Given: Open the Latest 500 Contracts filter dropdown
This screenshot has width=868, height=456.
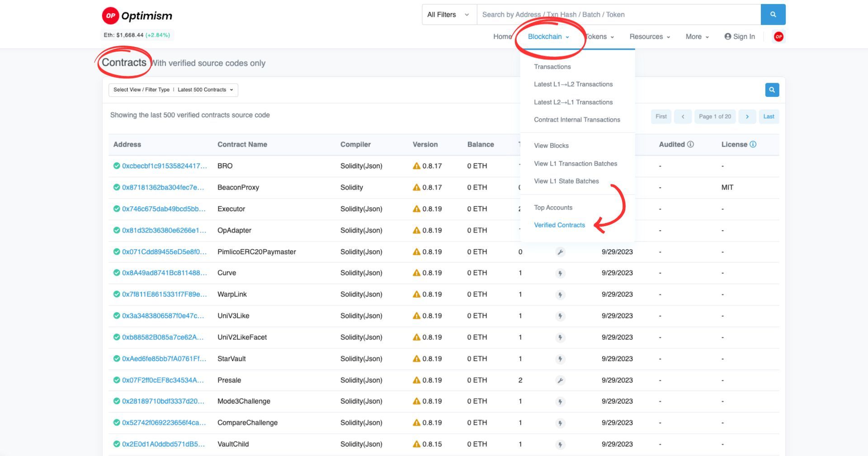Looking at the screenshot, I should tap(173, 90).
